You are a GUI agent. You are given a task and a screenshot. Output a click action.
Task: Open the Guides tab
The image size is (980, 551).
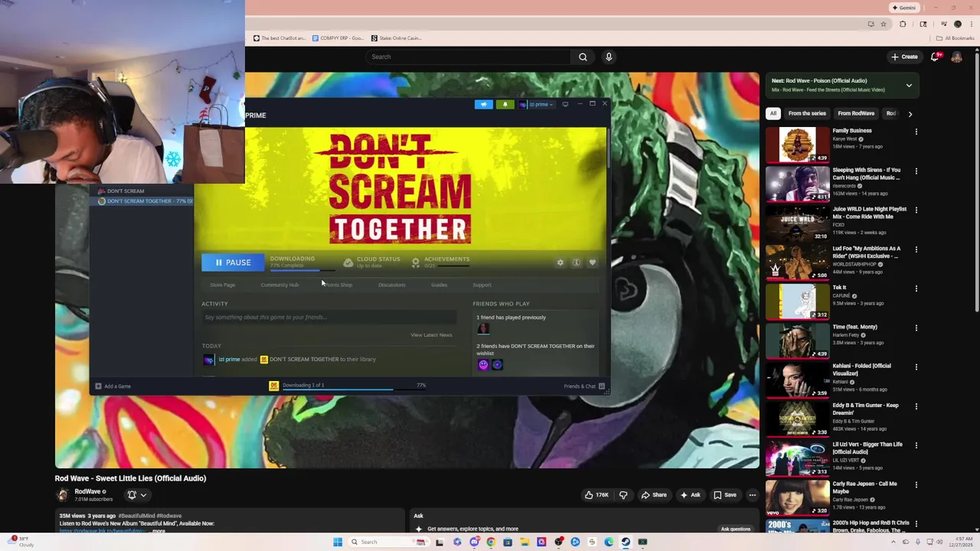point(439,285)
